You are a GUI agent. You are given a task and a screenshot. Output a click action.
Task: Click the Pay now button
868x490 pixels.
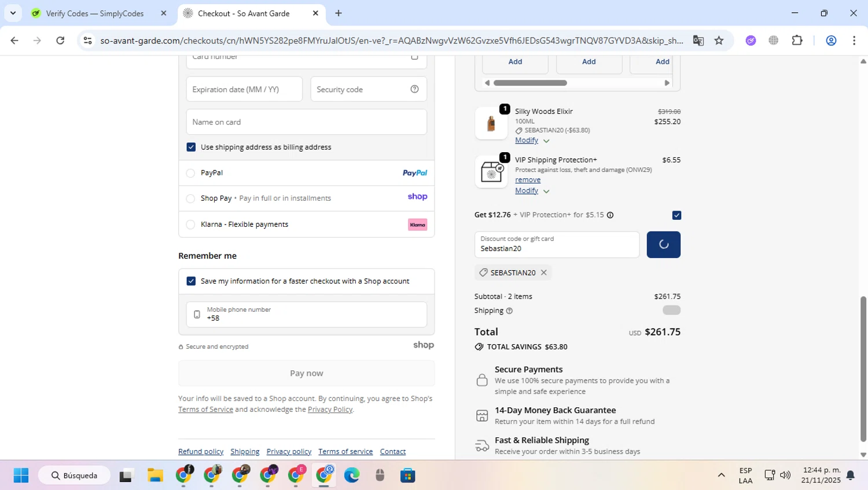pos(307,373)
